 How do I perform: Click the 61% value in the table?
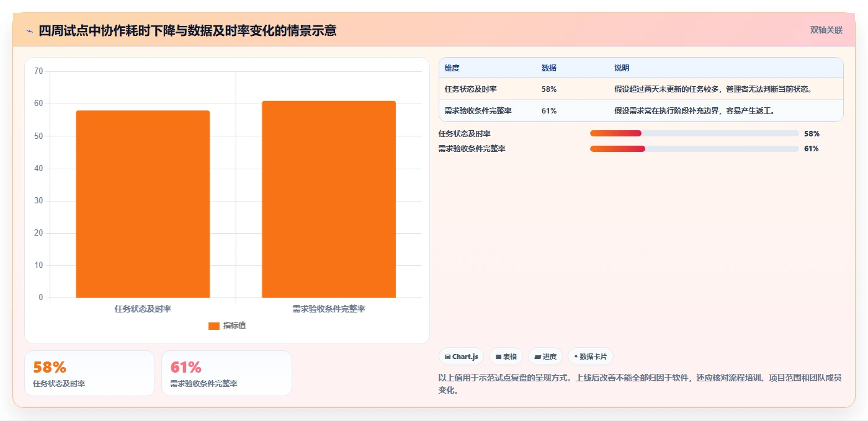click(x=549, y=111)
